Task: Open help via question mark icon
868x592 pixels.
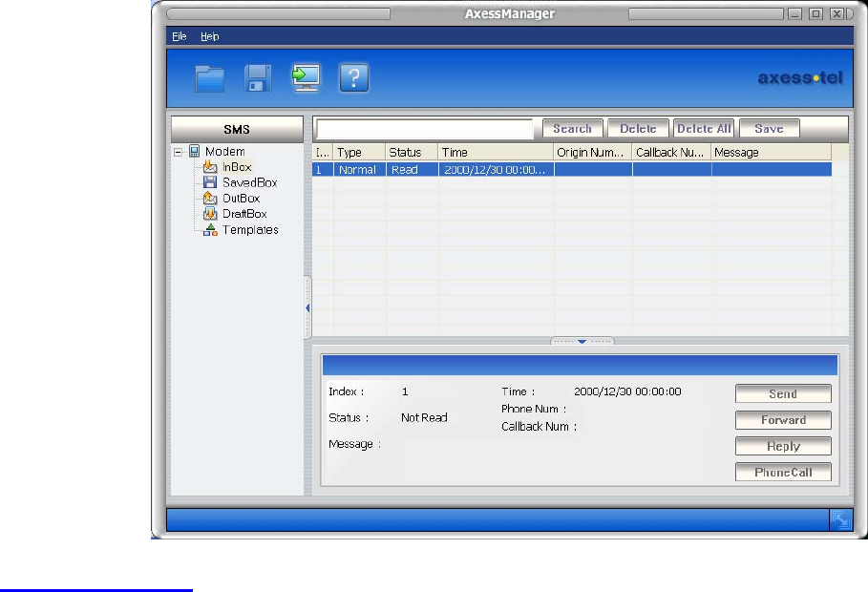Action: 354,78
